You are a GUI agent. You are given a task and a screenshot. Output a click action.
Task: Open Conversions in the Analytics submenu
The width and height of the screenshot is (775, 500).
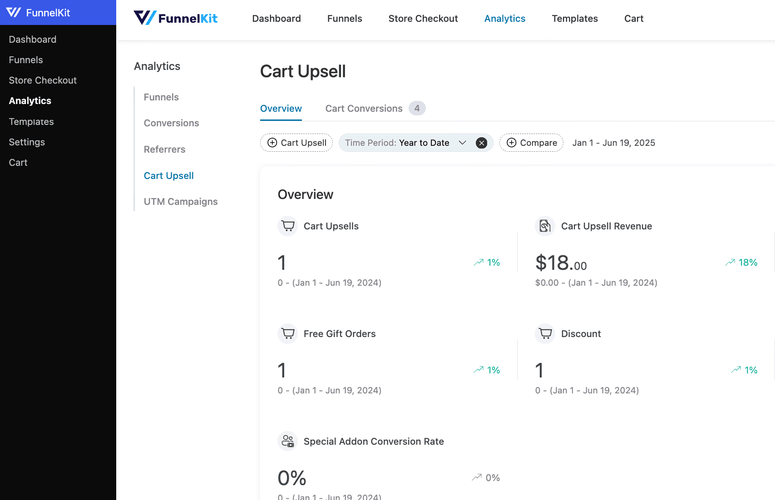pos(171,123)
